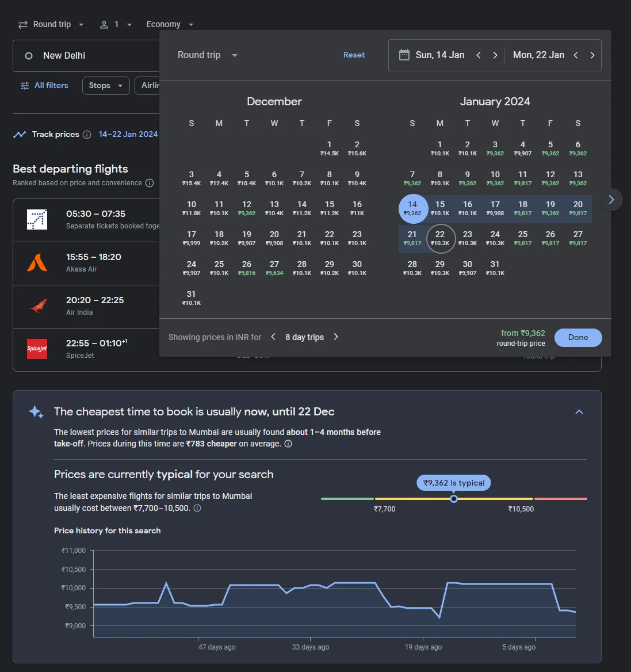
Task: Select 22 January return date in calendar
Action: (x=440, y=238)
